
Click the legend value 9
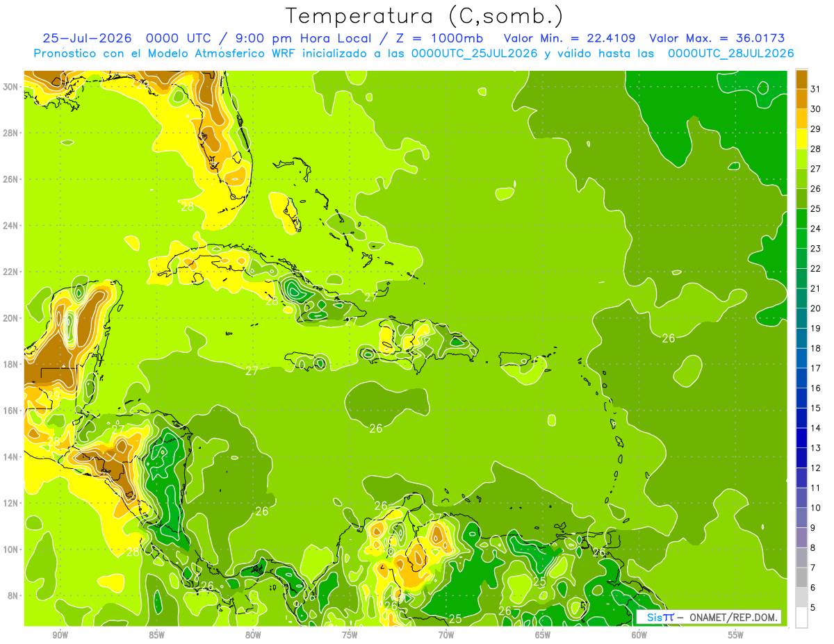[813, 528]
